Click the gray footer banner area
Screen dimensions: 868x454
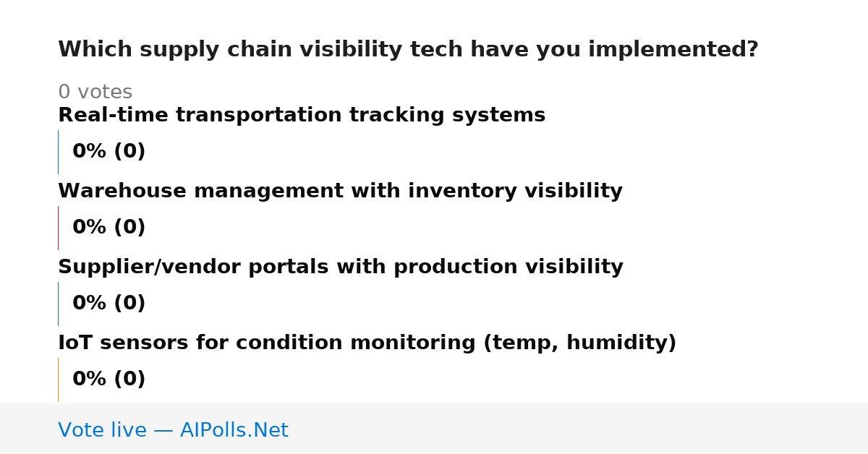[434, 429]
